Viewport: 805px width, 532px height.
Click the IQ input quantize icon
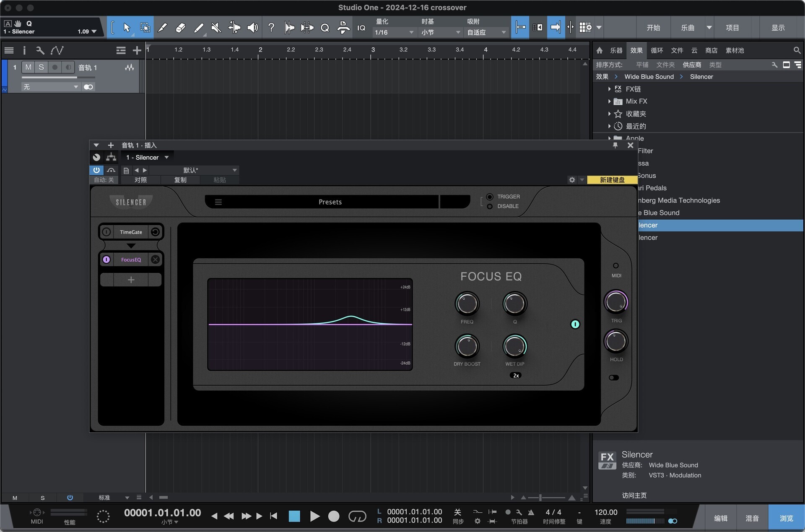click(361, 28)
